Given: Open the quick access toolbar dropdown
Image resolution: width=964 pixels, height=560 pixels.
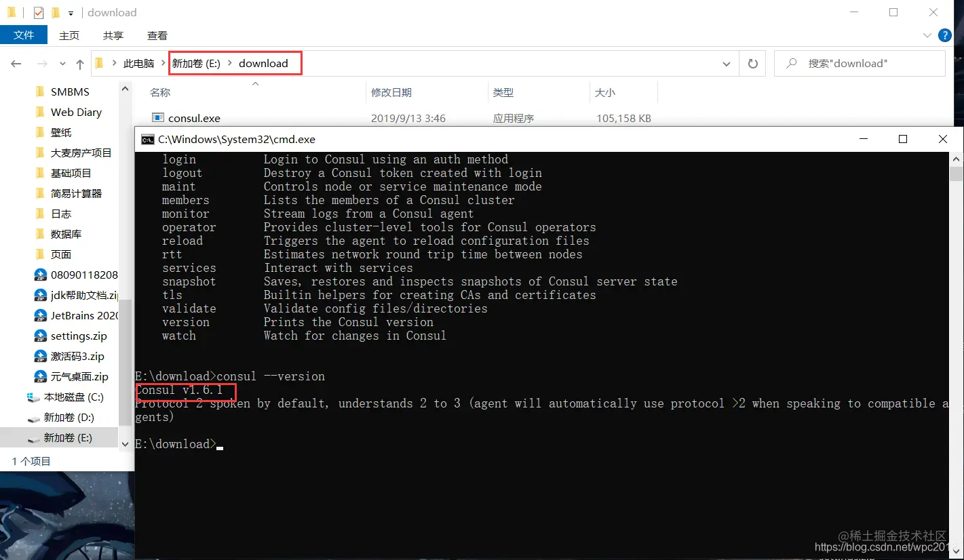Looking at the screenshot, I should click(71, 13).
